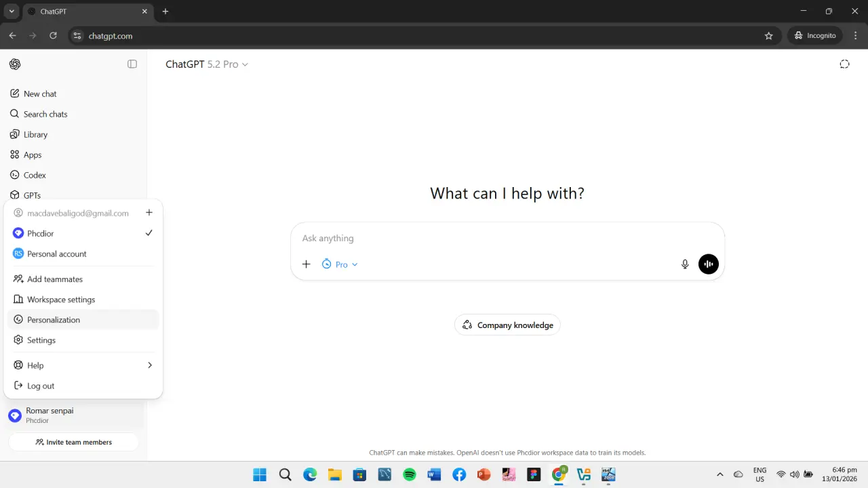Open Personalization from the menu
Screen dimensions: 868x488
click(x=83, y=320)
